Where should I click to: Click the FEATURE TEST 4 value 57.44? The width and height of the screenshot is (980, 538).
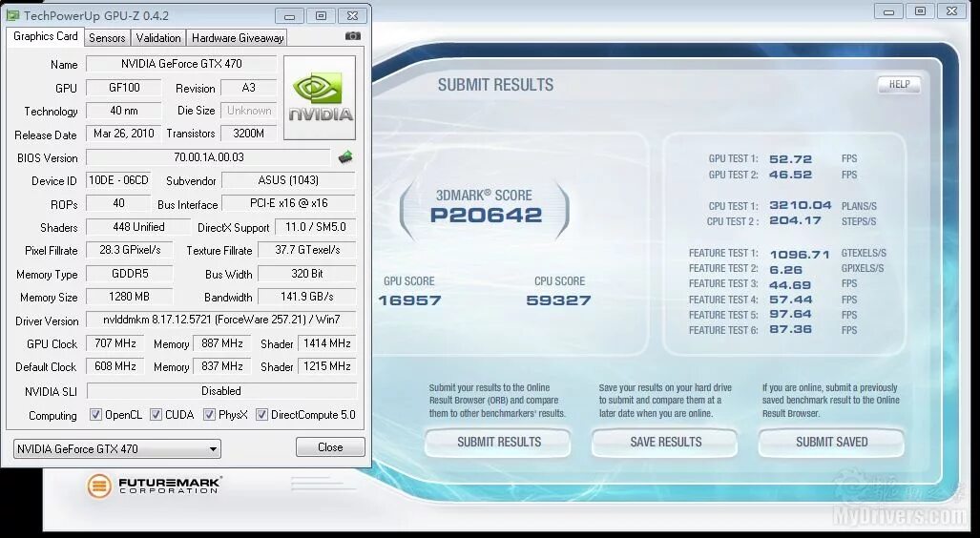tap(791, 300)
